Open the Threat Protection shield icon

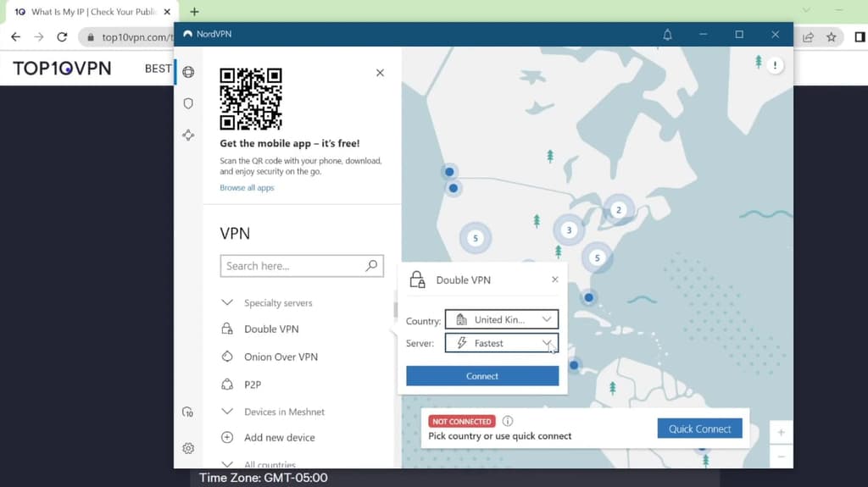(188, 103)
